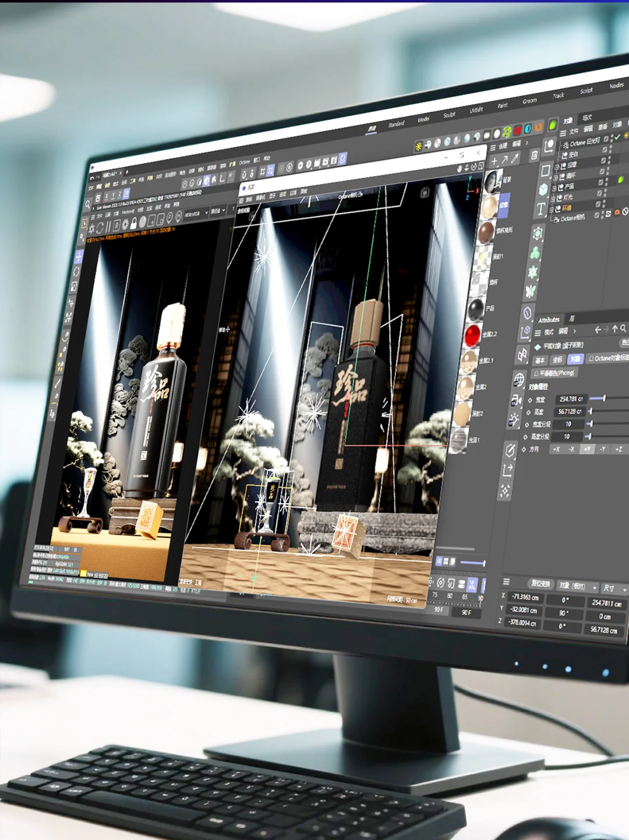The image size is (629, 840).
Task: Click the search magnifier icon at far left
Action: coord(87,205)
